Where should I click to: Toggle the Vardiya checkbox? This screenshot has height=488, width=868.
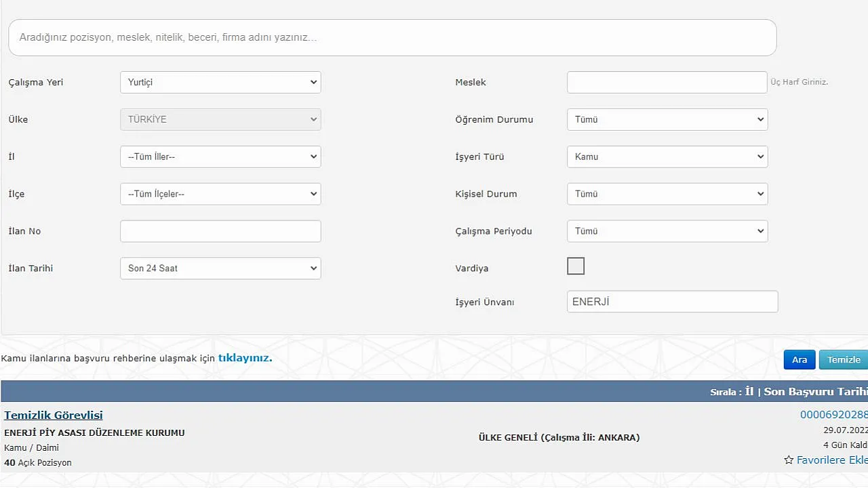click(x=576, y=266)
